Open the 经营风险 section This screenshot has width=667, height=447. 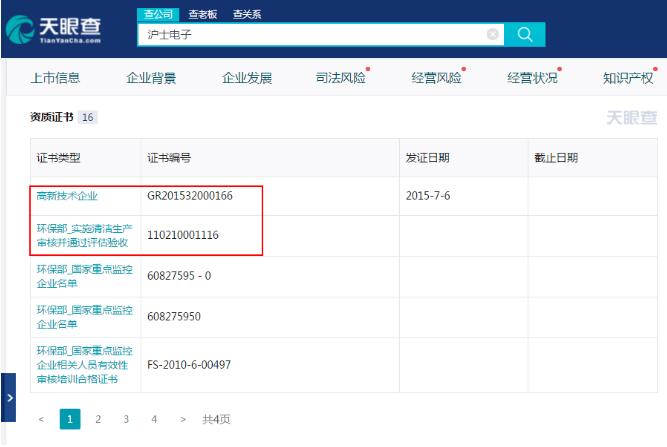[x=436, y=78]
